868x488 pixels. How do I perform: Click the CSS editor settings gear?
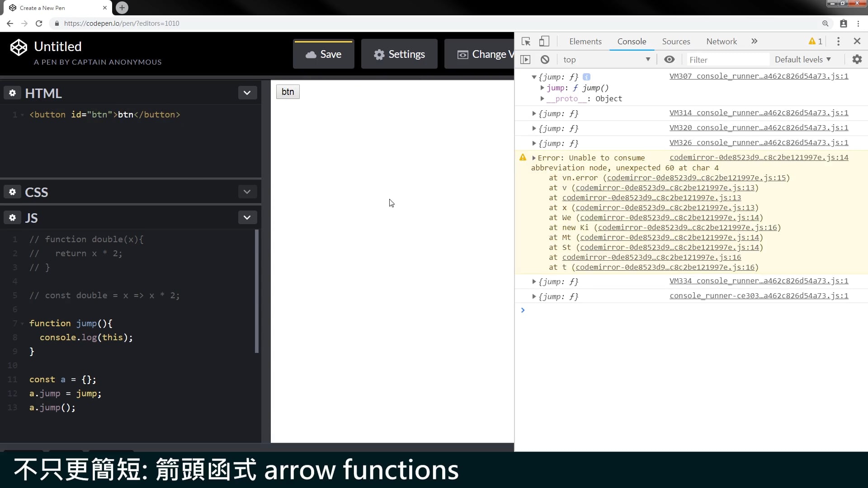coord(12,192)
